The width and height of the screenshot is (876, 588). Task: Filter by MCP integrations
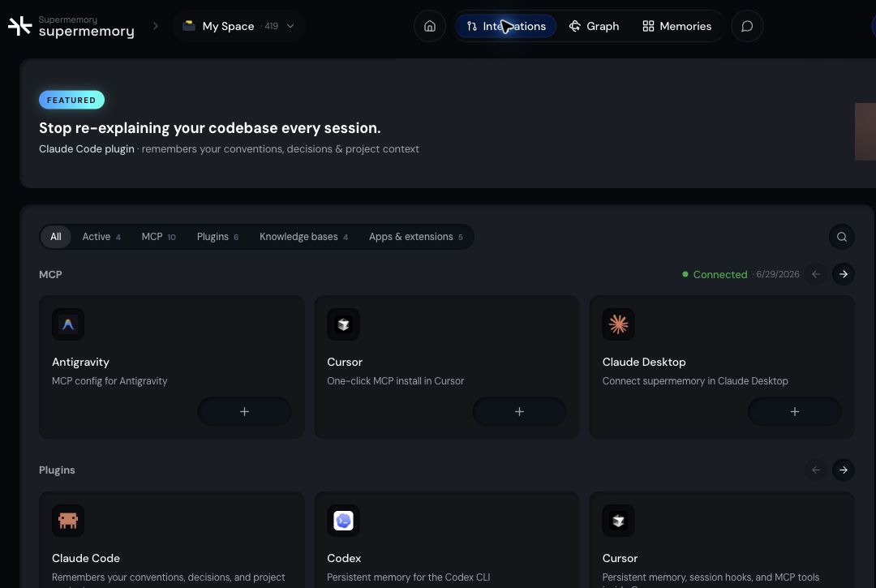(159, 237)
